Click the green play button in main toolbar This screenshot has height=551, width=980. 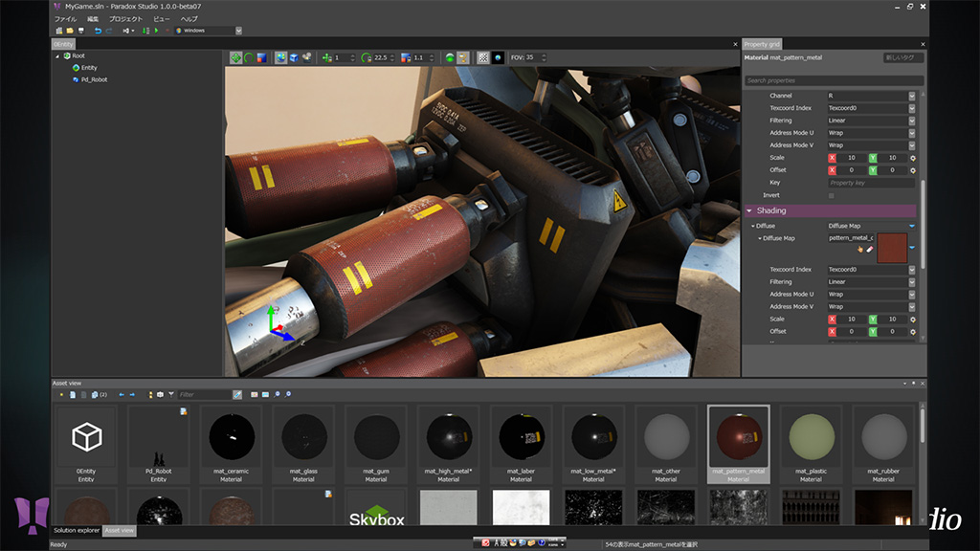[x=156, y=31]
